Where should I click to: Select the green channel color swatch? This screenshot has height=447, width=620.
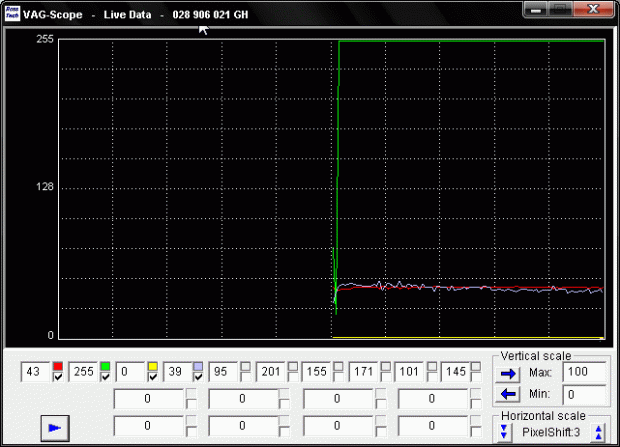tap(105, 366)
